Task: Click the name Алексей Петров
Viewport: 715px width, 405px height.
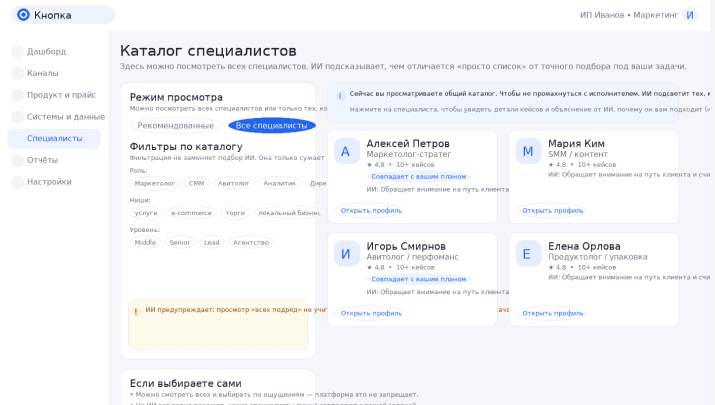Action: click(x=408, y=144)
